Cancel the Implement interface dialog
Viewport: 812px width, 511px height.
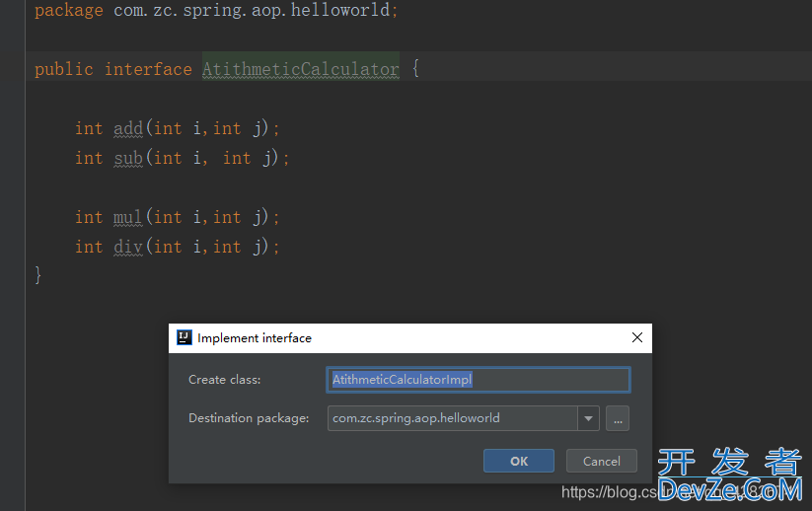(x=601, y=461)
